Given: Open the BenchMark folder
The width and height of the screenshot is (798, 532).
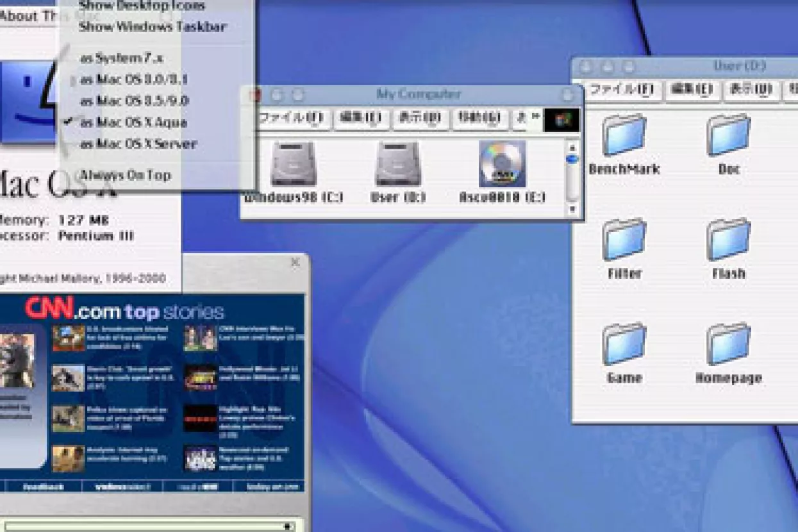Looking at the screenshot, I should (x=624, y=135).
